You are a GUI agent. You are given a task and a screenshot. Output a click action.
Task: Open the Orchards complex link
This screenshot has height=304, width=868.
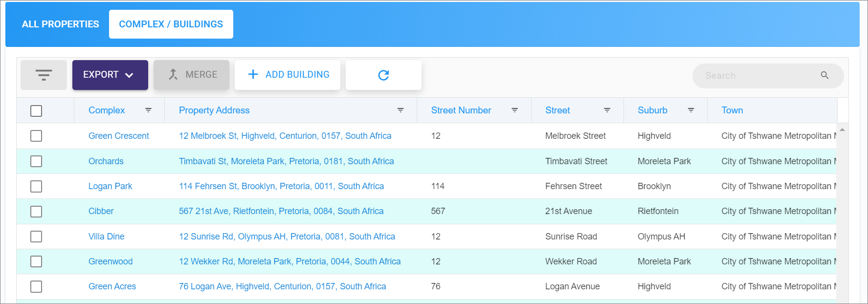(x=106, y=161)
